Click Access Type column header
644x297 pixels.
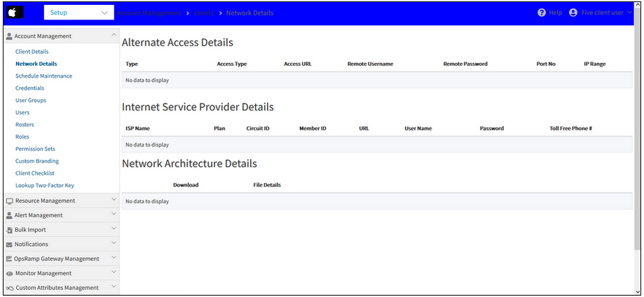coord(232,64)
